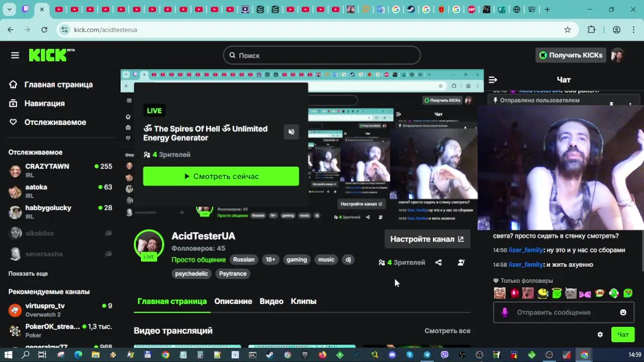Click the Psytrance tag
This screenshot has width=644, height=362.
233,274
